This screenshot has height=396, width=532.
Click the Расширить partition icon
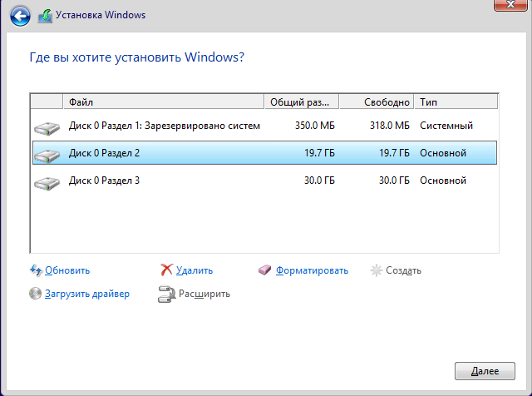pyautogui.click(x=166, y=294)
